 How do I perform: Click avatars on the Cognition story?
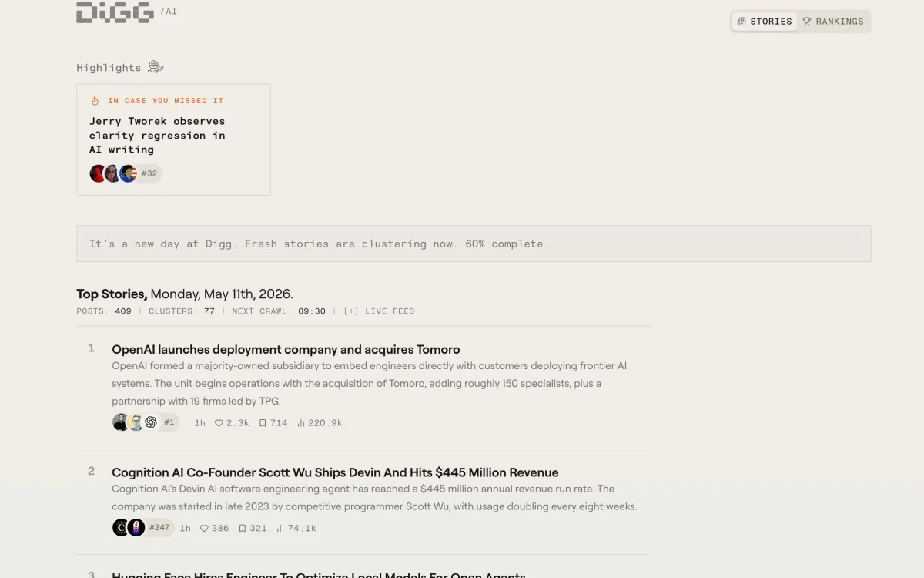pyautogui.click(x=129, y=528)
